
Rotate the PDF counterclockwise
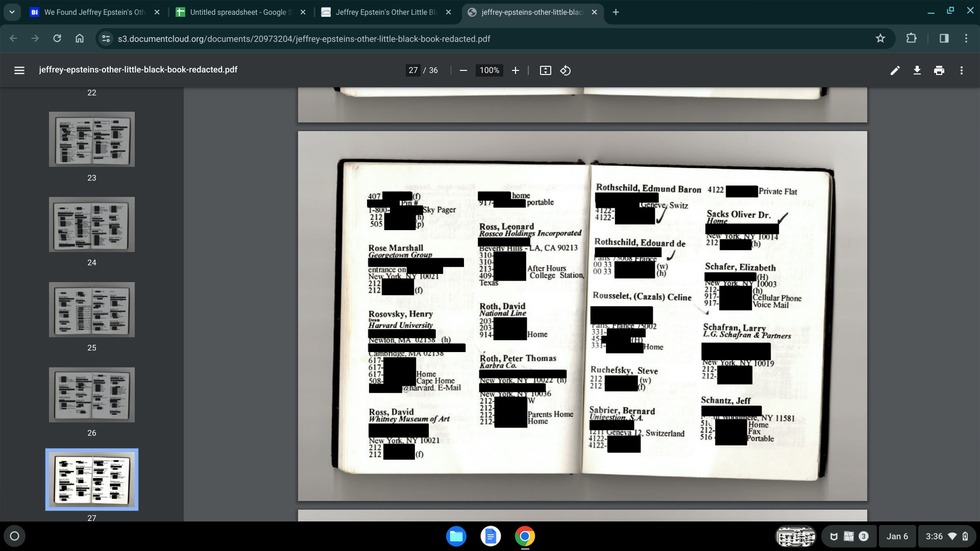(566, 71)
